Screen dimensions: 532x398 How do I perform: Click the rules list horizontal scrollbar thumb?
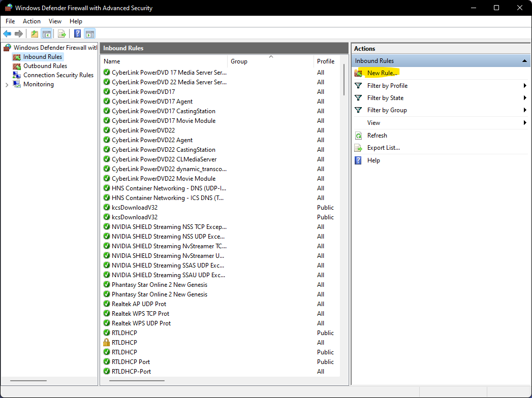137,381
